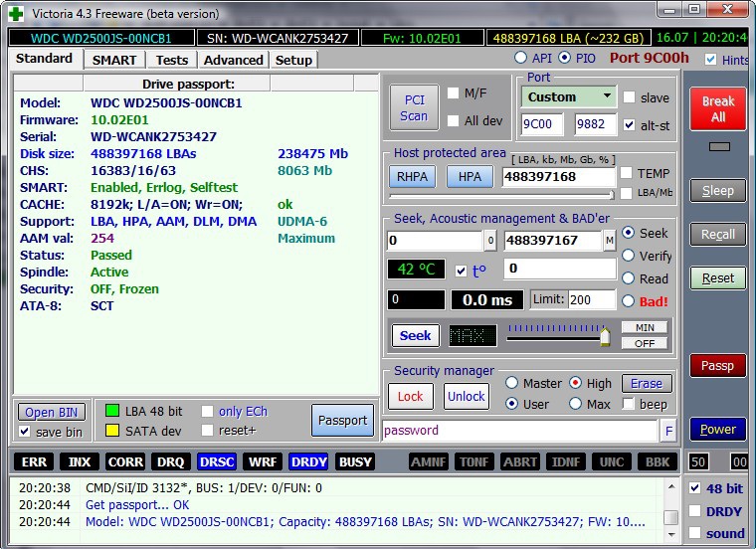The width and height of the screenshot is (756, 549).
Task: Open the Setup tab
Action: point(293,61)
